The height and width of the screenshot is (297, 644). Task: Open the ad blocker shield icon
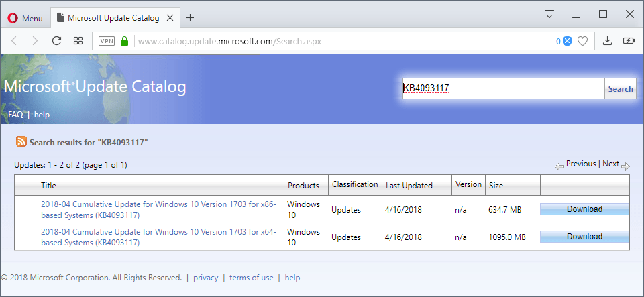coord(567,41)
